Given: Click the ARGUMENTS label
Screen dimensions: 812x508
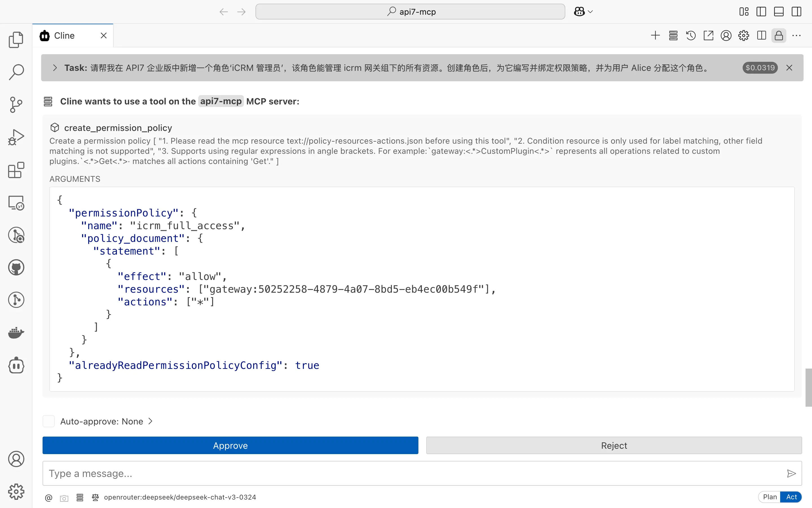Looking at the screenshot, I should 75,179.
